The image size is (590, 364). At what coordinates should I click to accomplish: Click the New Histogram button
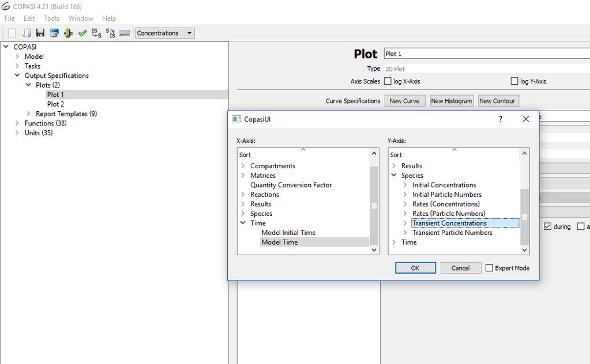click(452, 101)
